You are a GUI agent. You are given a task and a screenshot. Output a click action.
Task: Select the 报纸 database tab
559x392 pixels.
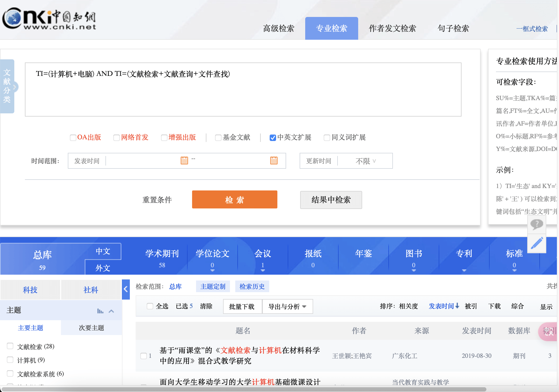[313, 258]
